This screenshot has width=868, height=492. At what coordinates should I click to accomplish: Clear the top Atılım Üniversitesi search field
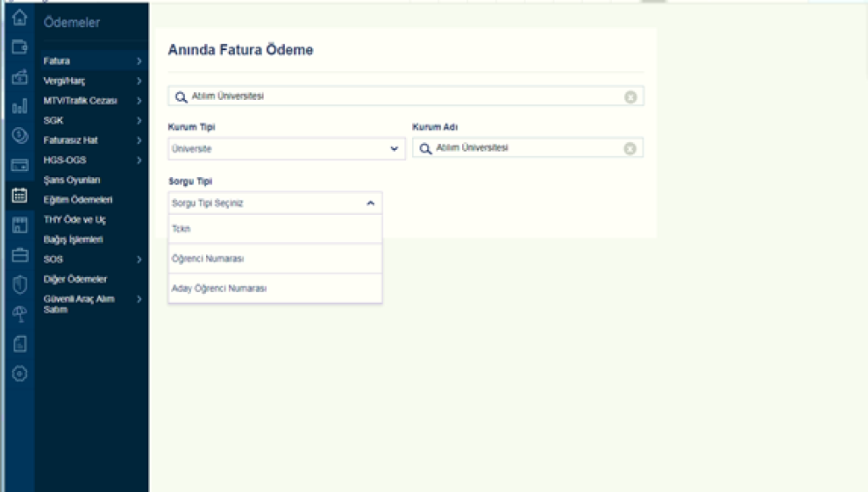pyautogui.click(x=630, y=97)
